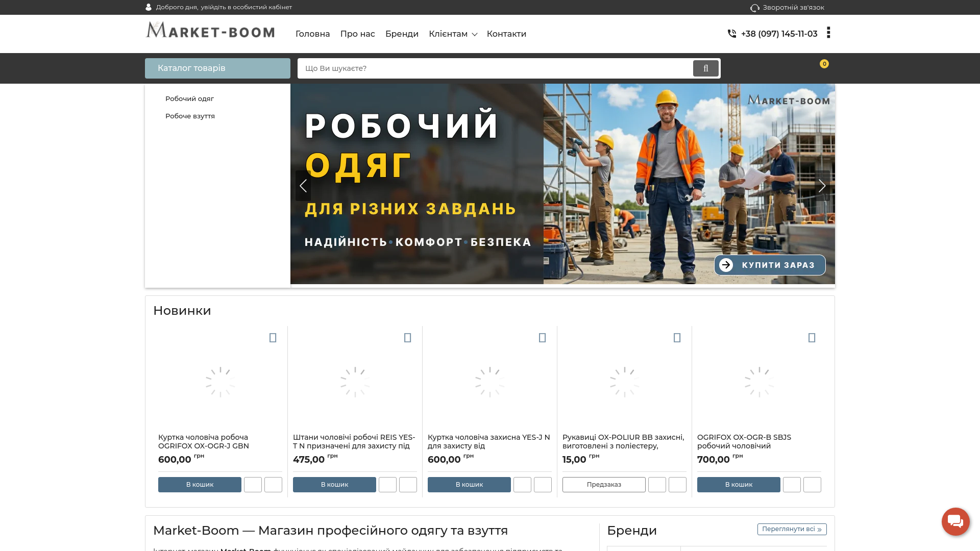This screenshot has width=980, height=551.
Task: Open Штани чоловічі робочі REIS title
Action: (x=354, y=441)
